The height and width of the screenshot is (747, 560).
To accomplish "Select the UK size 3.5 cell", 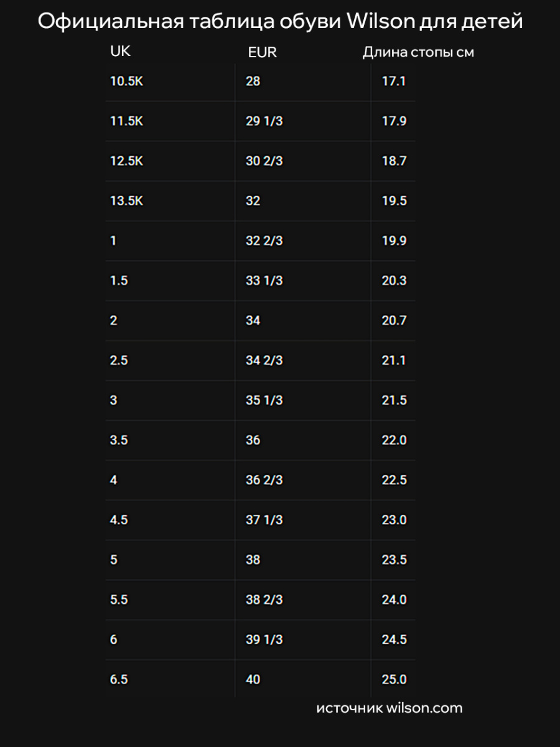I will click(x=119, y=439).
